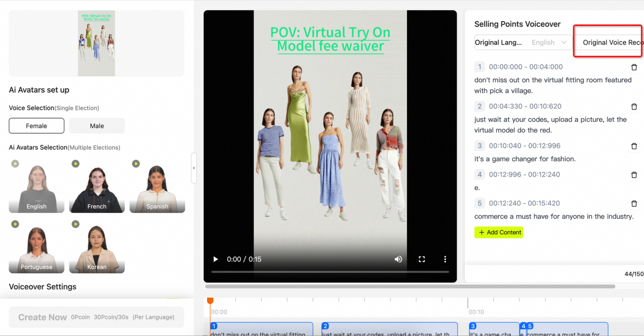This screenshot has height=336, width=644.
Task: Select timeline clip 3 game changer
Action: click(494, 329)
